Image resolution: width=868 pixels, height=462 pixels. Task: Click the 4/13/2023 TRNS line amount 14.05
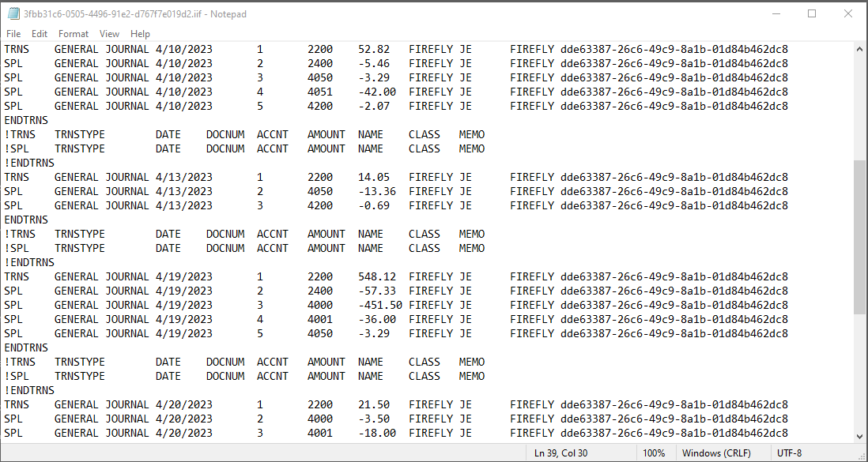click(x=373, y=178)
